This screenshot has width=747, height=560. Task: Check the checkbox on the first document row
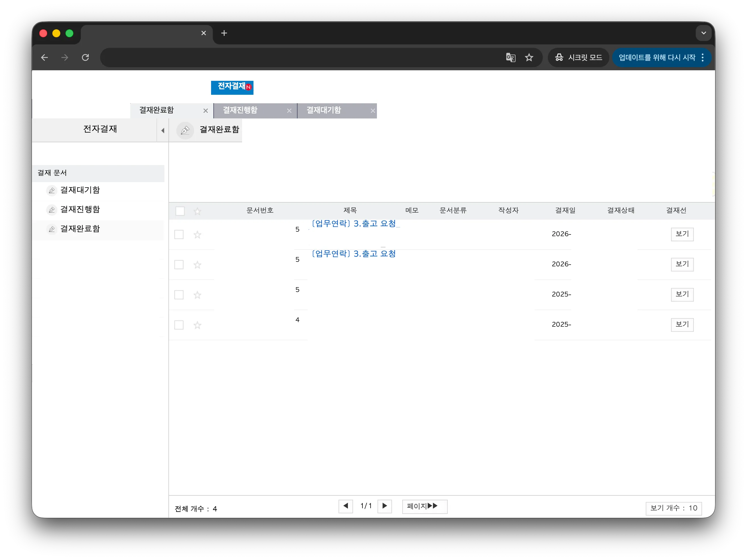pos(179,234)
